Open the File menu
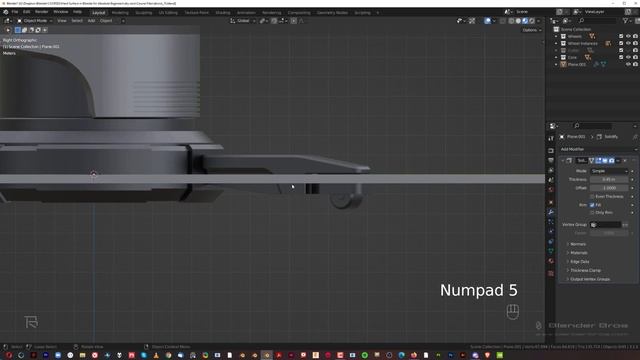The width and height of the screenshot is (640, 360). coord(15,12)
